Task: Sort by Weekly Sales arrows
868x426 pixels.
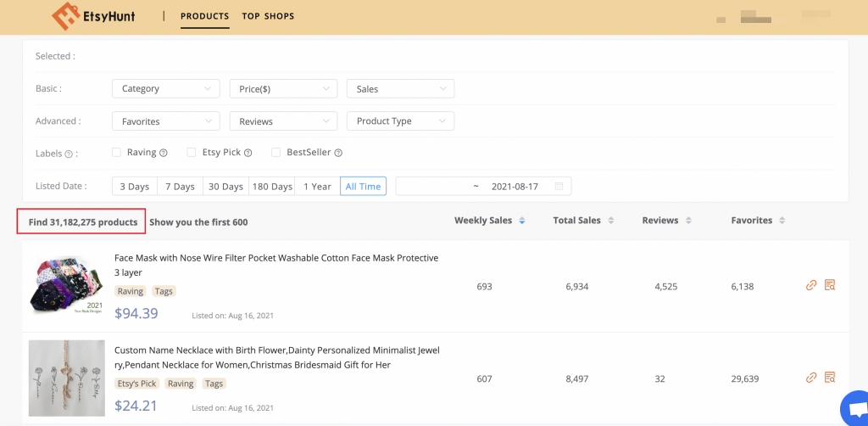Action: 522,221
